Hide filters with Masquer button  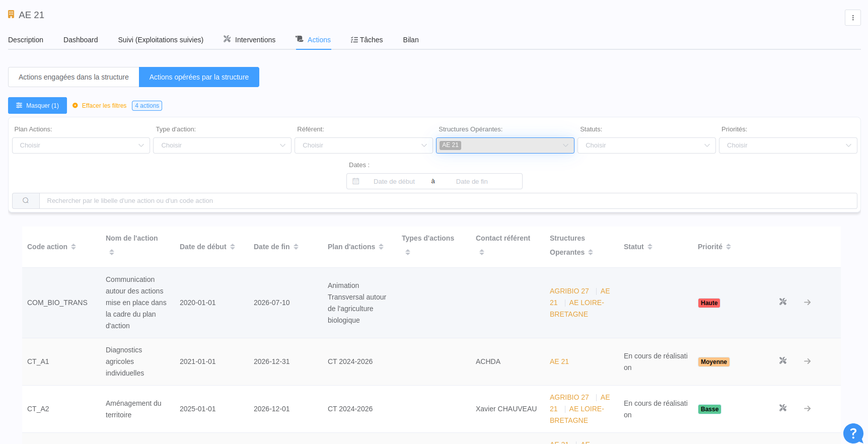pos(37,106)
